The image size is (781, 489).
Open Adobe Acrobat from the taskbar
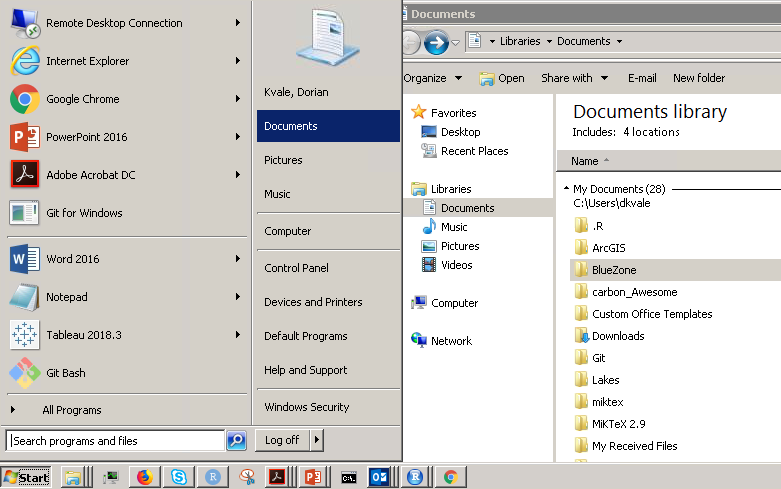click(277, 477)
